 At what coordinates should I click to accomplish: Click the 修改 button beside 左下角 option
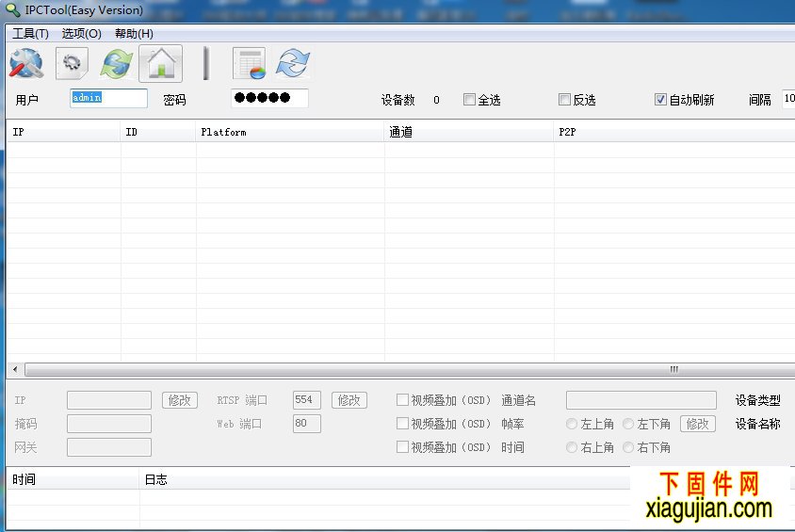coord(698,424)
